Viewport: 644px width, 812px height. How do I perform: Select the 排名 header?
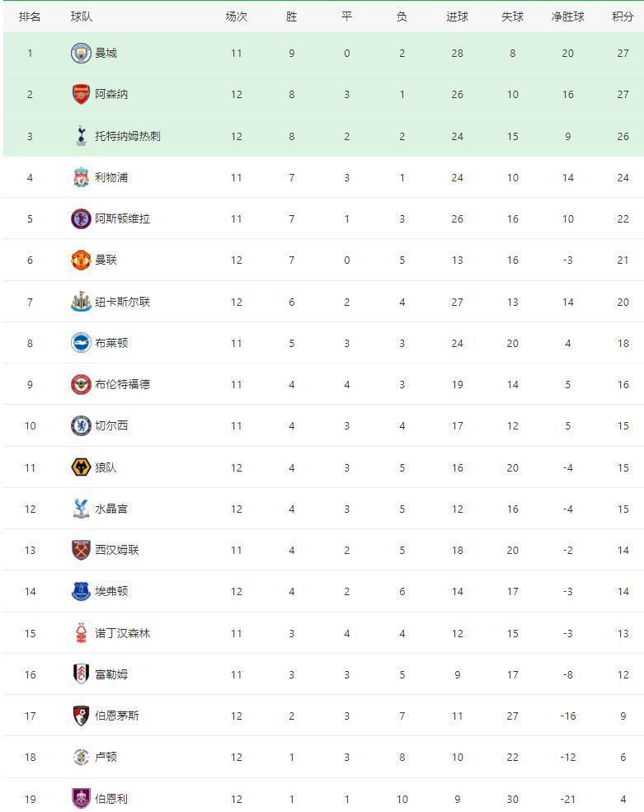[30, 16]
